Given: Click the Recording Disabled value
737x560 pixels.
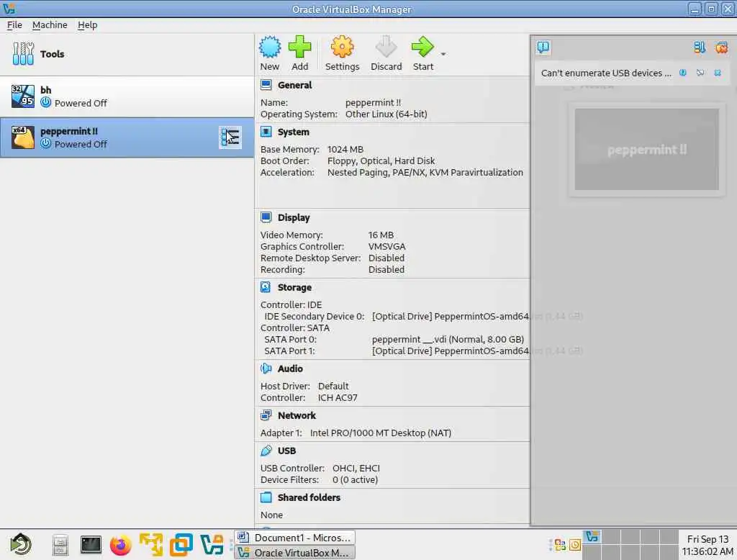Looking at the screenshot, I should 386,270.
